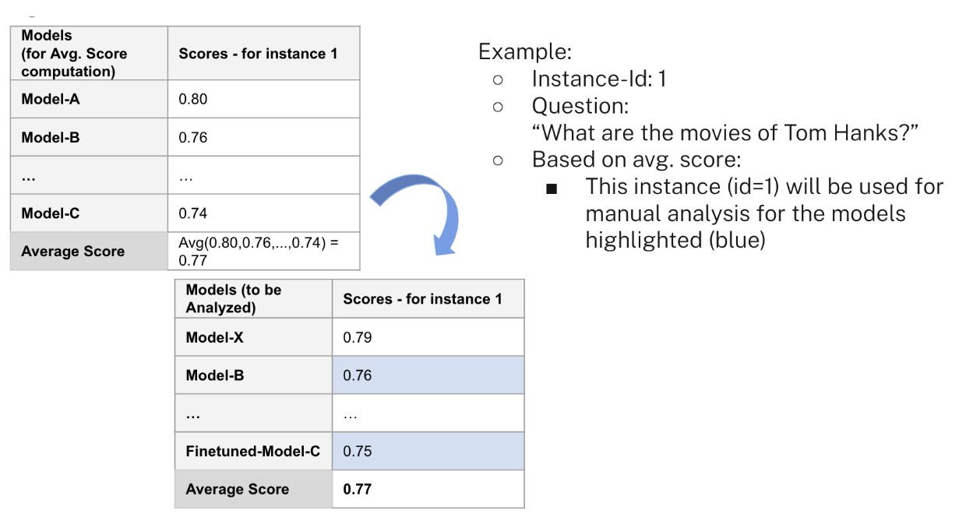The image size is (980, 528).
Task: Select the Finetuned-Model-C row label
Action: pos(253,451)
